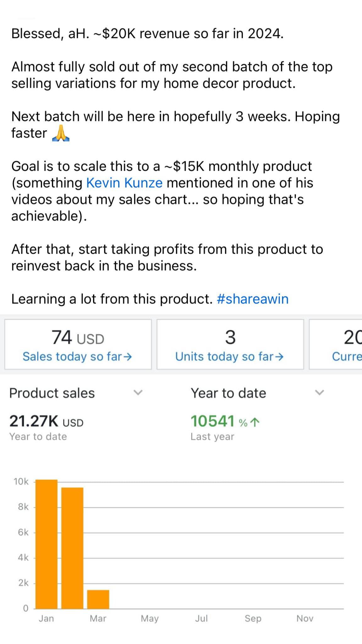362x644 pixels.
Task: Click the 'May' month axis label
Action: [x=150, y=619]
